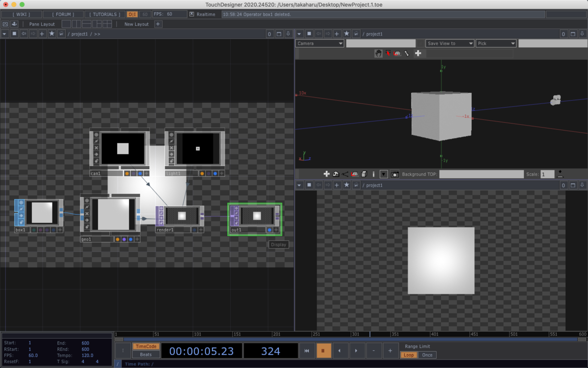Image resolution: width=588 pixels, height=368 pixels.
Task: Open the Camera dropdown in viewer
Action: pyautogui.click(x=320, y=43)
